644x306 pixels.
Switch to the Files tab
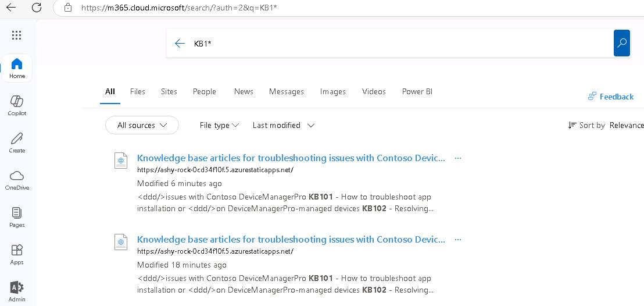[x=138, y=92]
